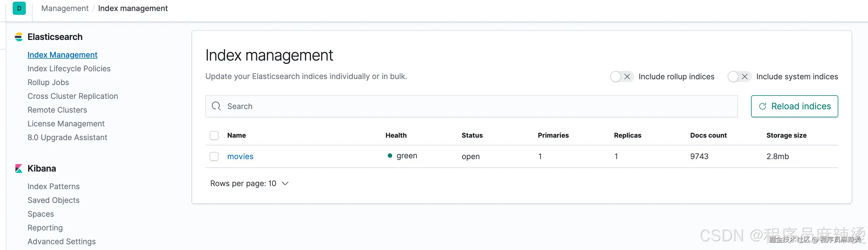Click the Kibana logo icon in sidebar

(x=19, y=169)
